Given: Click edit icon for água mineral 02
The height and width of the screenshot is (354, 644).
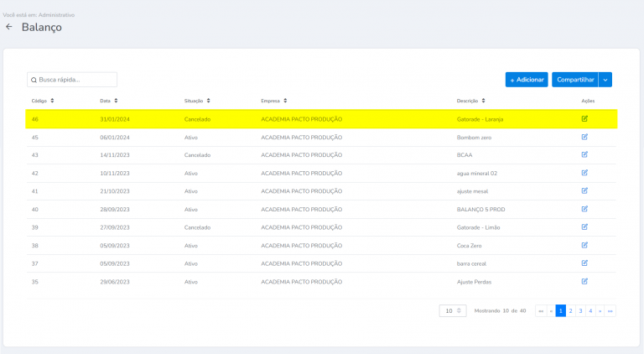Looking at the screenshot, I should [x=584, y=173].
